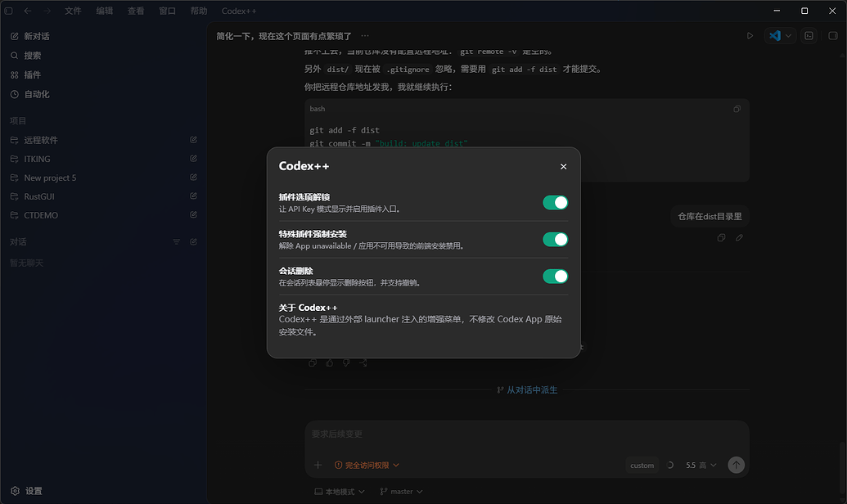Send message with the up arrow

pyautogui.click(x=736, y=465)
